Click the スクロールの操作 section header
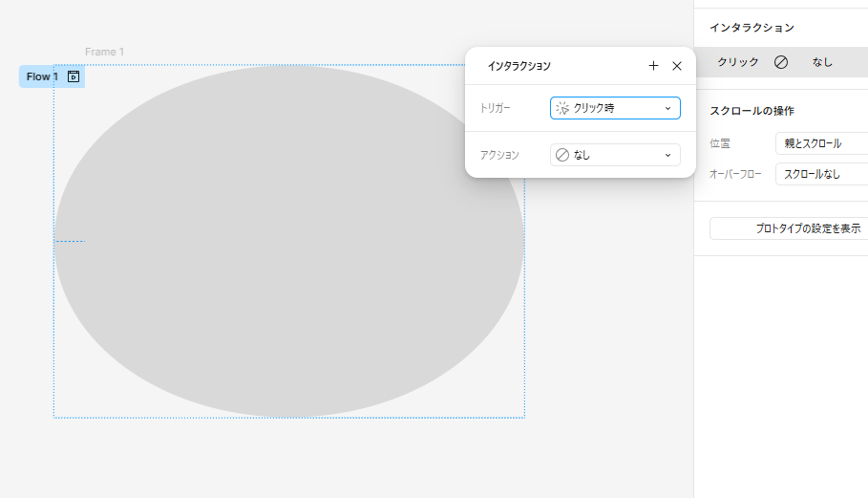Image resolution: width=868 pixels, height=498 pixels. pyautogui.click(x=752, y=111)
